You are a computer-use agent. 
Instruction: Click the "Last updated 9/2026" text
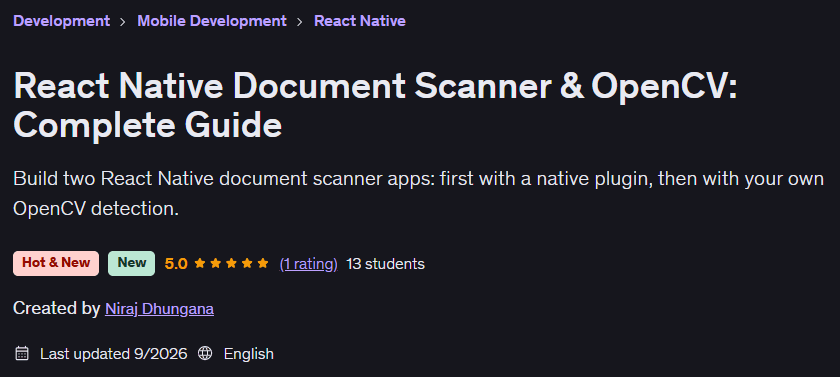114,353
